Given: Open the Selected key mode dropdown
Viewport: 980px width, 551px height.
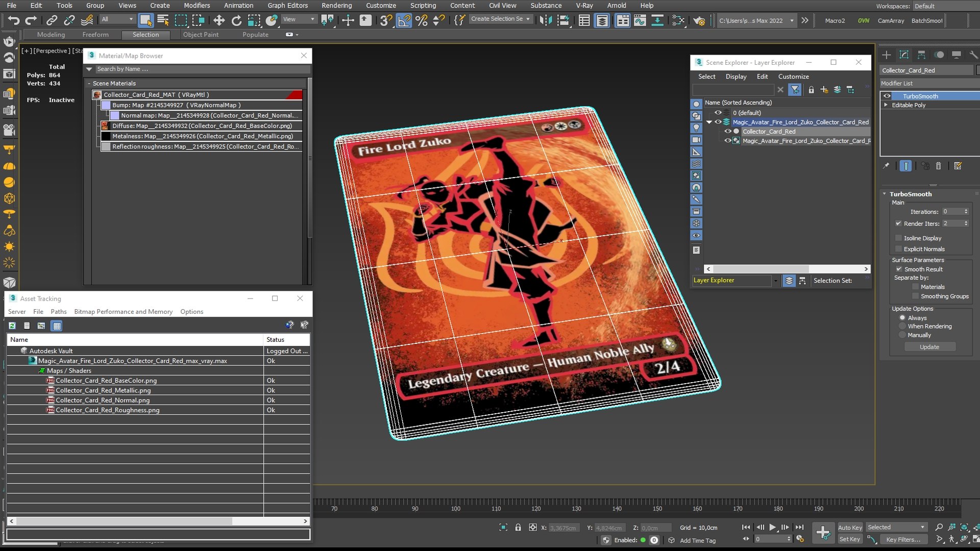Looking at the screenshot, I should pyautogui.click(x=896, y=528).
